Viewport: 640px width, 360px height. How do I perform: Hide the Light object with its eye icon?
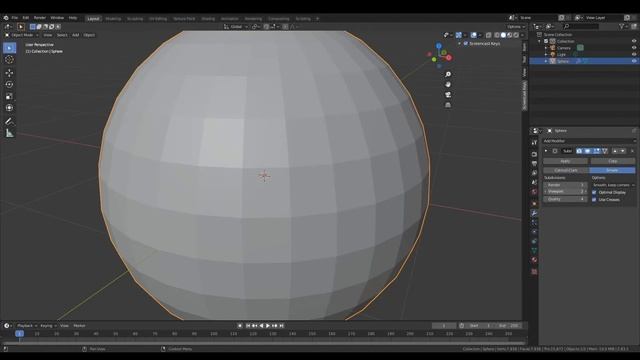pyautogui.click(x=634, y=54)
